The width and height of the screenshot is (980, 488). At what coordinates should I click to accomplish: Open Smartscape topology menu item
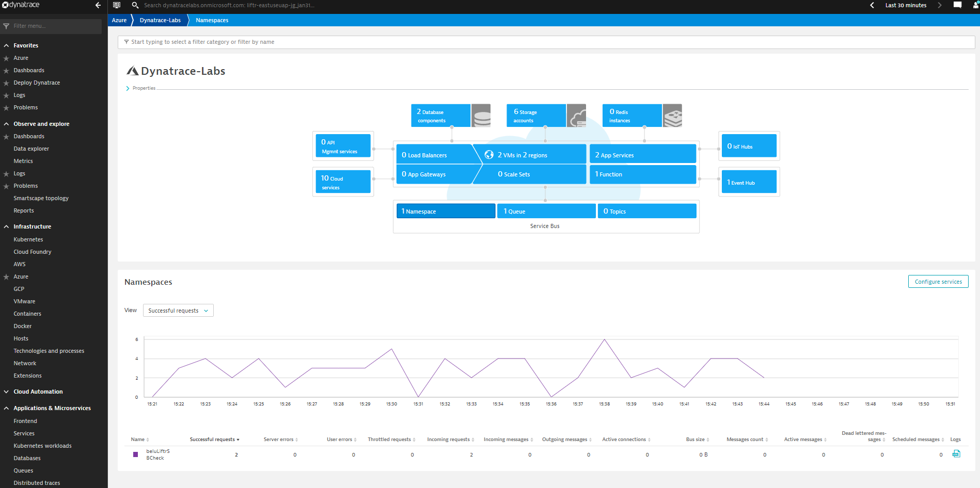(41, 198)
